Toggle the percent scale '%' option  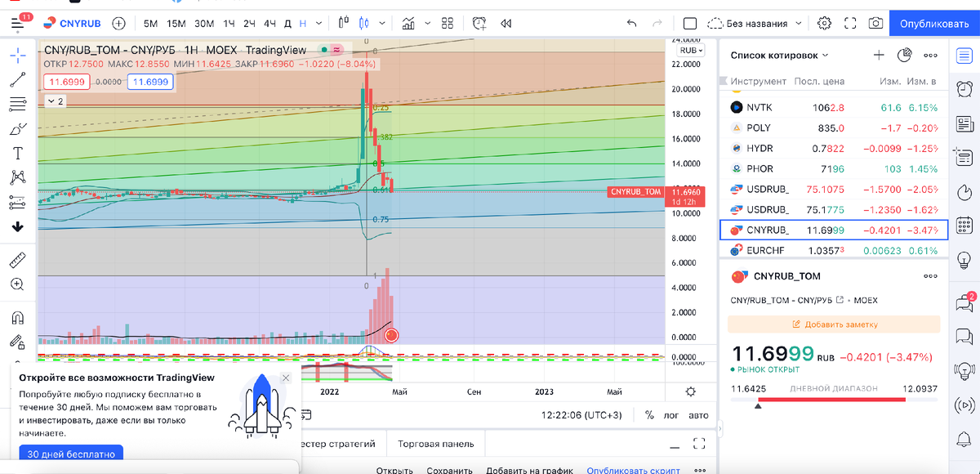pyautogui.click(x=649, y=415)
